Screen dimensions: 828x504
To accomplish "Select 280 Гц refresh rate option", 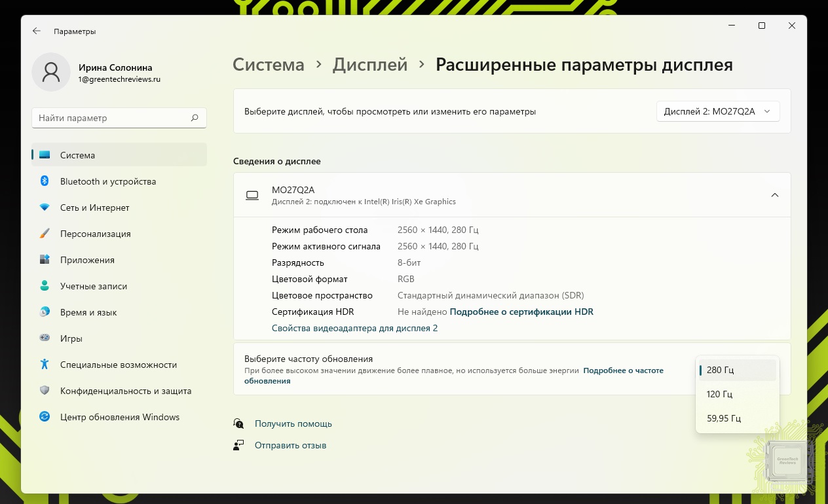I will pos(720,370).
